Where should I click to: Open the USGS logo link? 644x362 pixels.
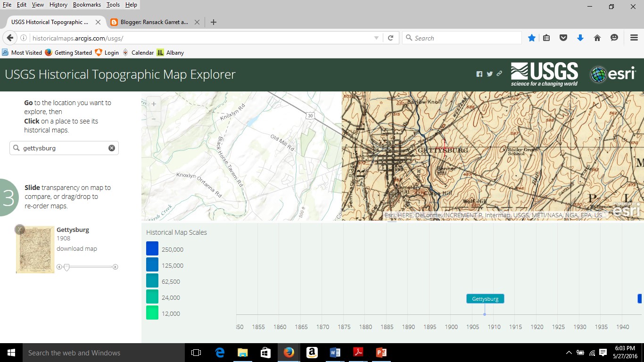[545, 74]
